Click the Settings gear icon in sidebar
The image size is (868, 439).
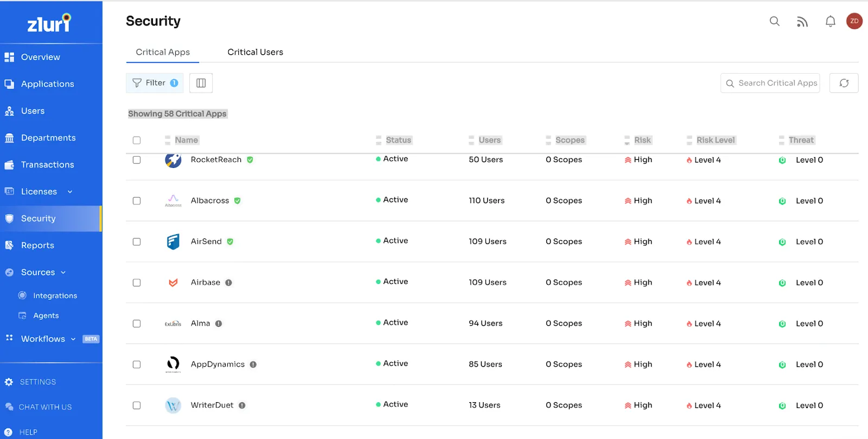point(9,382)
